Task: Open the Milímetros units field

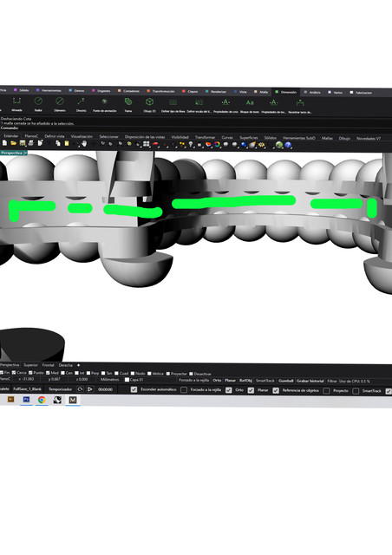Action: 110,380
